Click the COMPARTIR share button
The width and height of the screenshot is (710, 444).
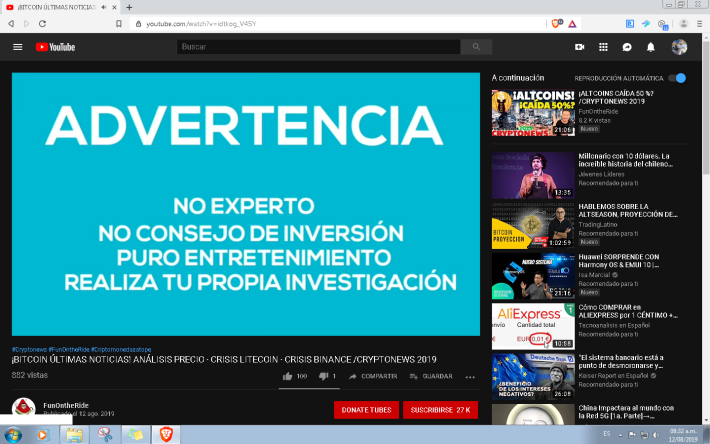[x=373, y=376]
